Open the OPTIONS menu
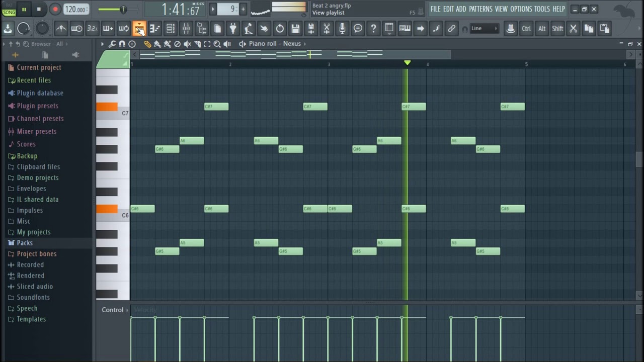 [x=521, y=9]
